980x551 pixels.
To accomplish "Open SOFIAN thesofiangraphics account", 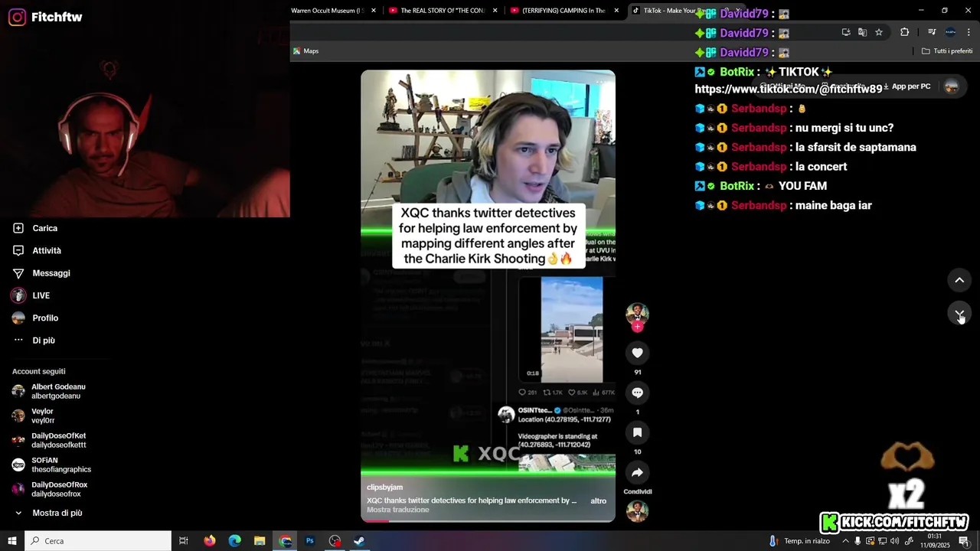I will pyautogui.click(x=52, y=465).
